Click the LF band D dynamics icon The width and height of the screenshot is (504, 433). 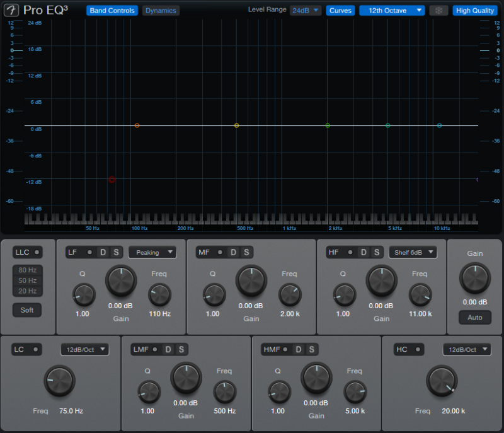[x=103, y=253]
